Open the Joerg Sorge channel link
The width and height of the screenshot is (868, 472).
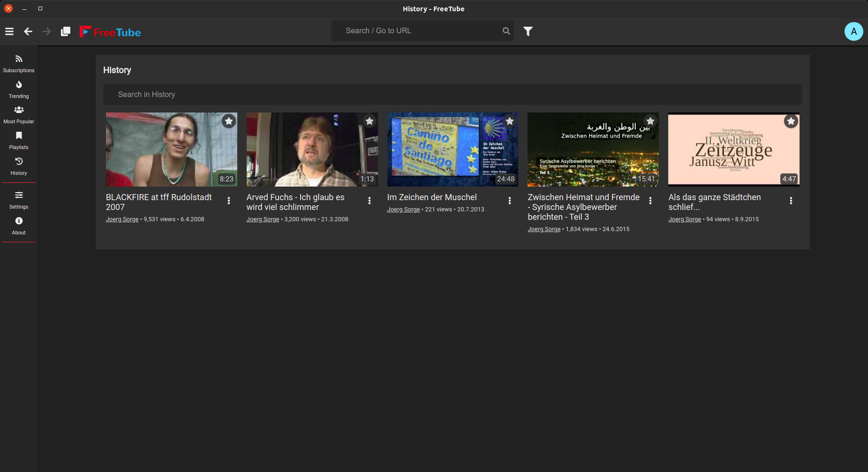(x=122, y=219)
